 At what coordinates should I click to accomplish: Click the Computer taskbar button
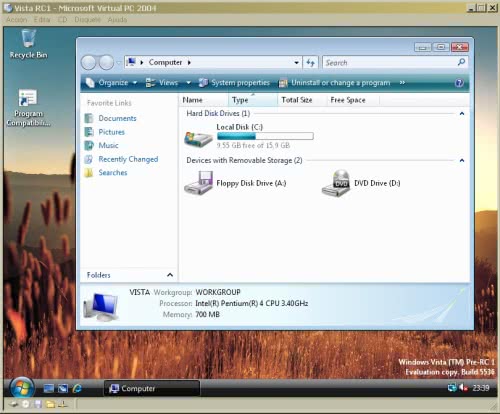[152, 388]
